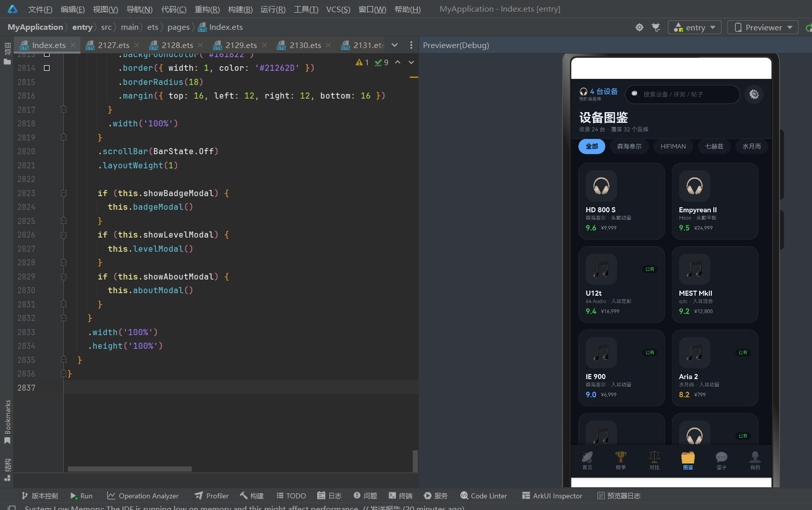Select the 森海塞尔 brand filter chip
The height and width of the screenshot is (510, 812).
[629, 147]
